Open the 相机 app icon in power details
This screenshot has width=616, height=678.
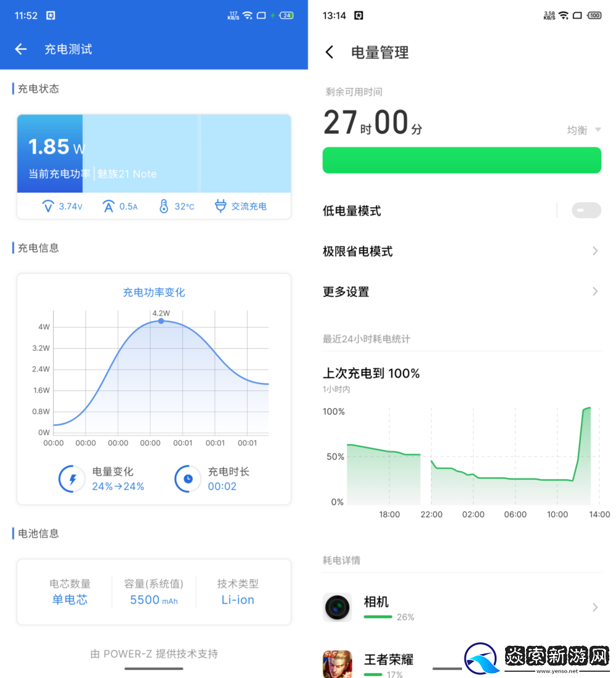337,607
